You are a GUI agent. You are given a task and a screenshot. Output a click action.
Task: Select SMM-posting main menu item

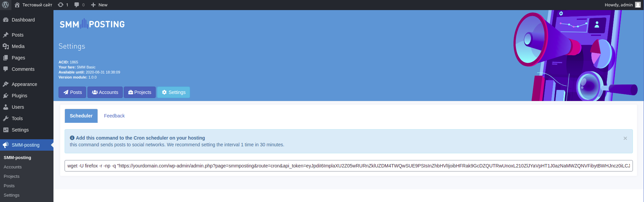pyautogui.click(x=27, y=145)
